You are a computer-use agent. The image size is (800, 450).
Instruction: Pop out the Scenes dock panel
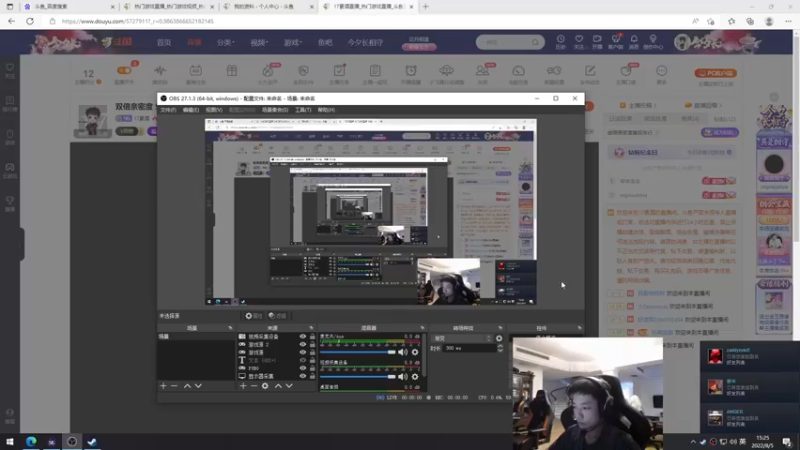[x=230, y=328]
